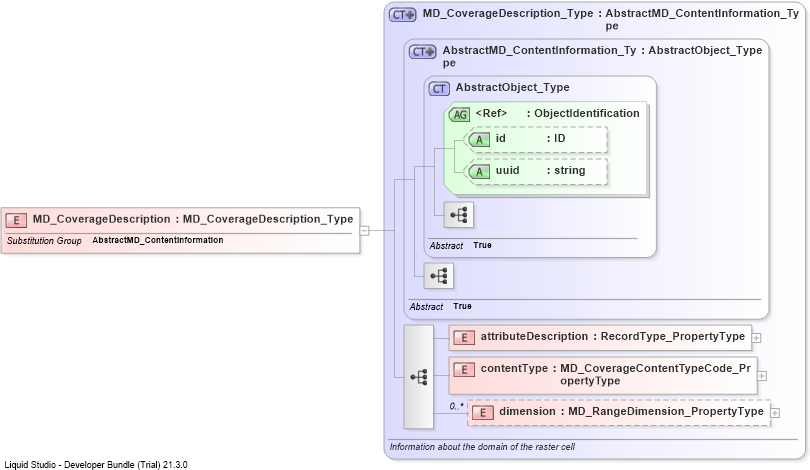Click E icon of contentType element
This screenshot has width=810, height=470.
point(464,370)
